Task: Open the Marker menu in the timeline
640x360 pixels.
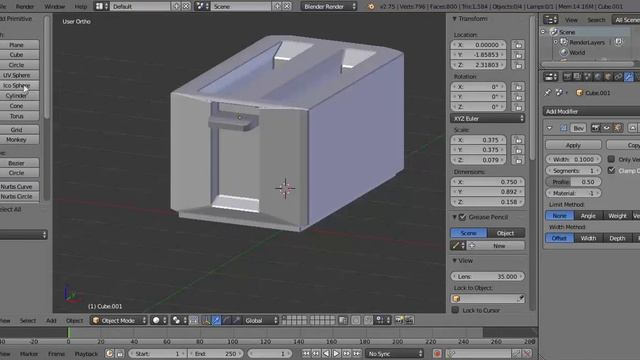Action: pos(29,354)
